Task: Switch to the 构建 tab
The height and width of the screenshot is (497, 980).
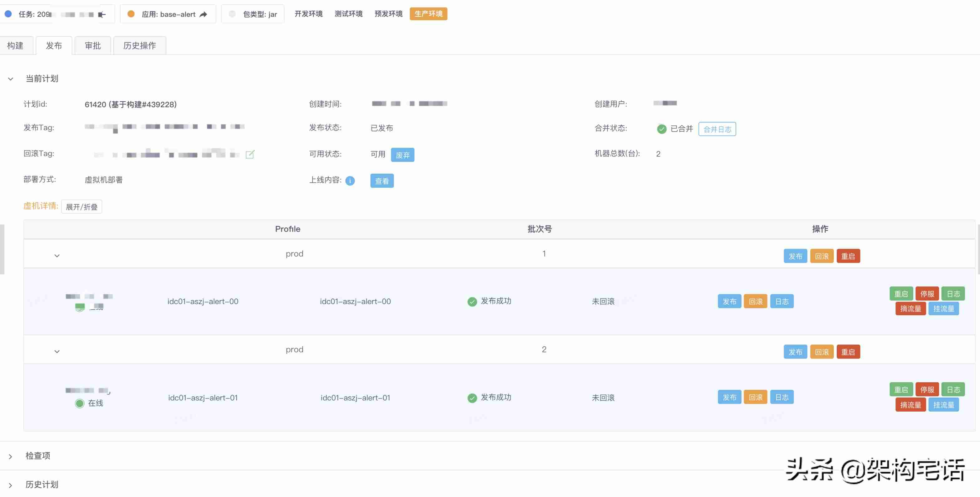Action: (x=16, y=46)
